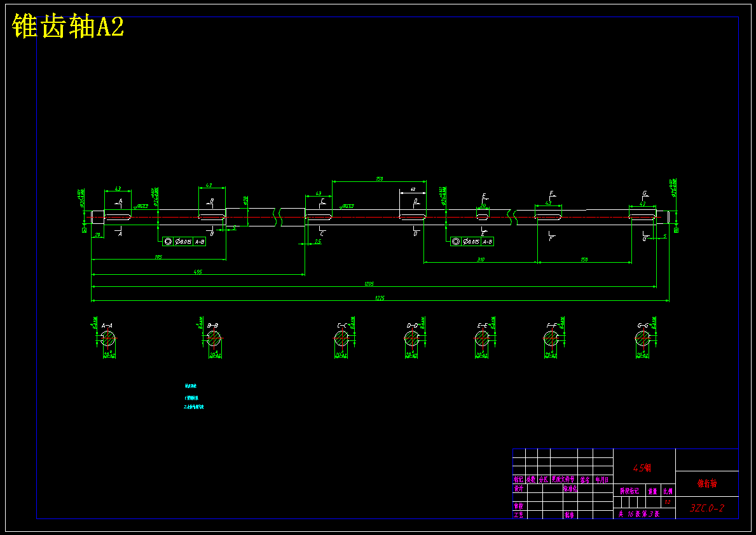Screen dimensions: 756x535
Task: Click the 重量 header cell
Action: tap(652, 491)
